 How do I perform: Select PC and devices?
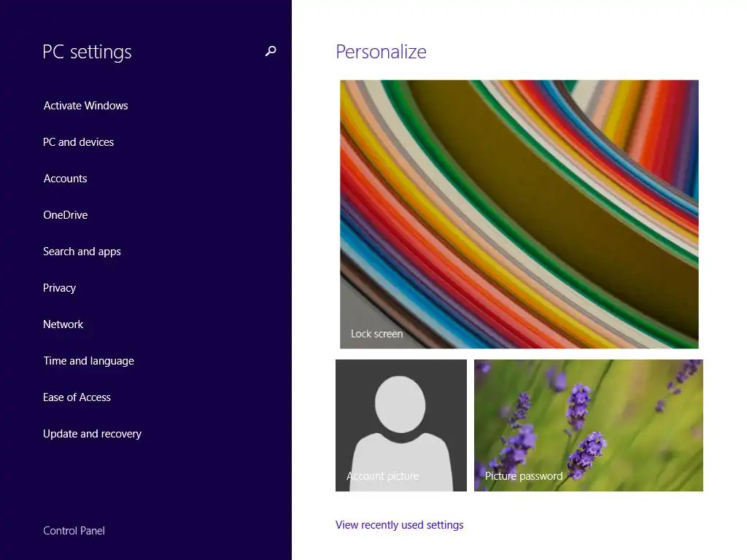pos(79,142)
